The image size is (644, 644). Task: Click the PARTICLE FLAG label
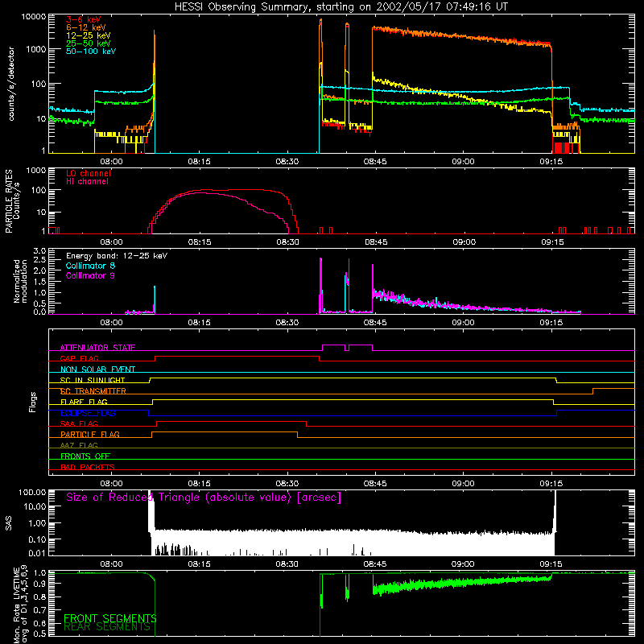point(90,434)
